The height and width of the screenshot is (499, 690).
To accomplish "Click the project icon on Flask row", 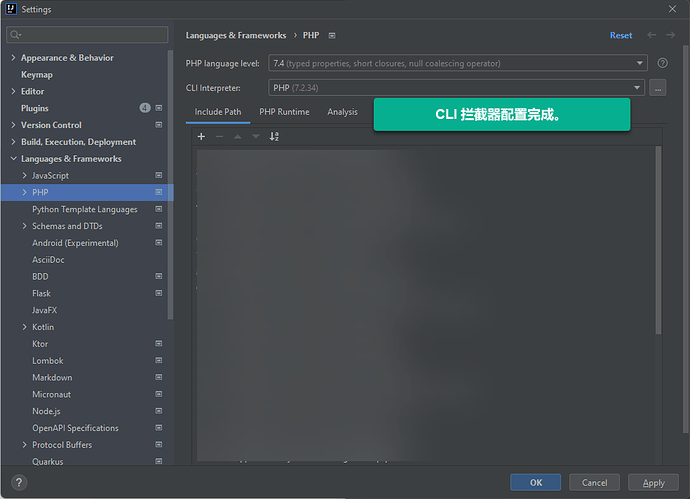I will point(159,293).
